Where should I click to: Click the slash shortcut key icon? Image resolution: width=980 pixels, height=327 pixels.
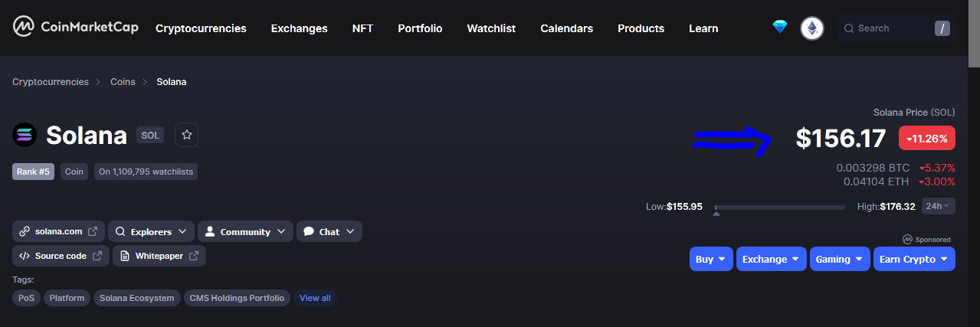point(942,28)
